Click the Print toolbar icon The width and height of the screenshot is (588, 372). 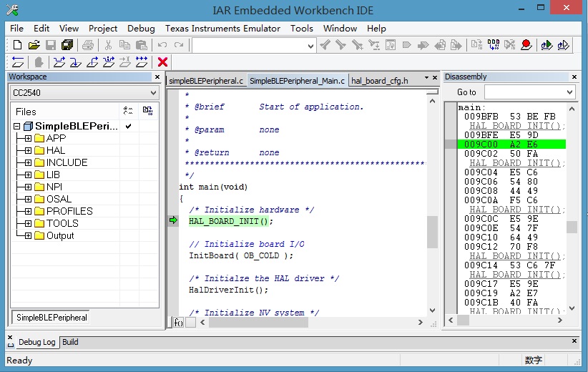tap(88, 45)
